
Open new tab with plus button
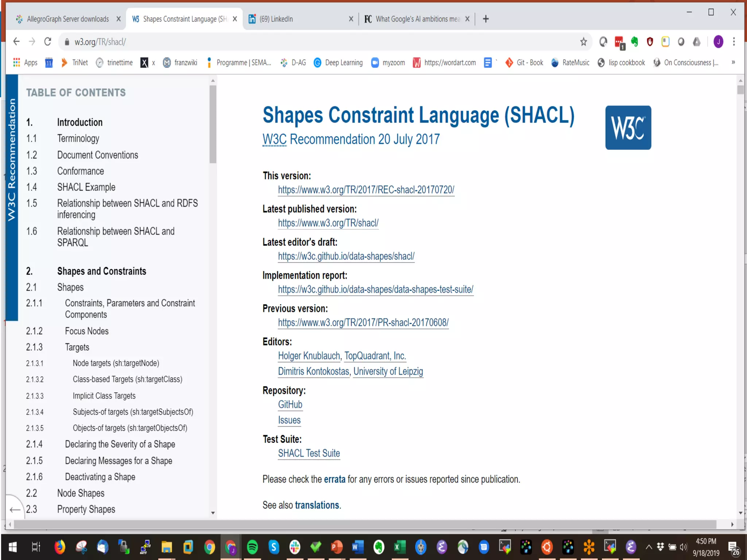pos(485,19)
